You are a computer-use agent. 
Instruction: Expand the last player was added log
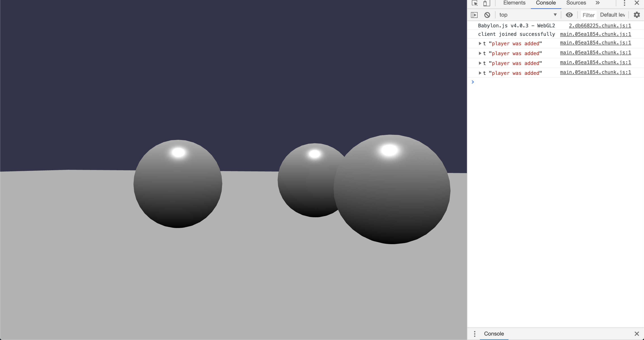(x=480, y=73)
